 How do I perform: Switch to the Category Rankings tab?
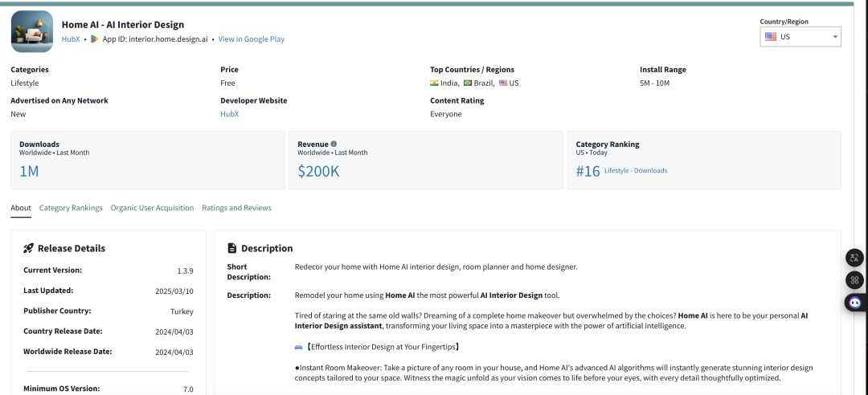71,208
